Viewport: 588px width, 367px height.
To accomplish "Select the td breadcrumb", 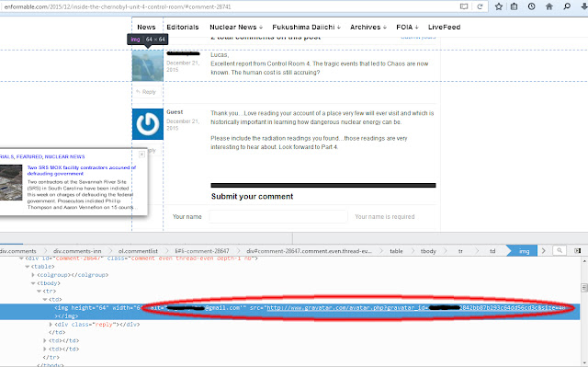I will tap(492, 251).
